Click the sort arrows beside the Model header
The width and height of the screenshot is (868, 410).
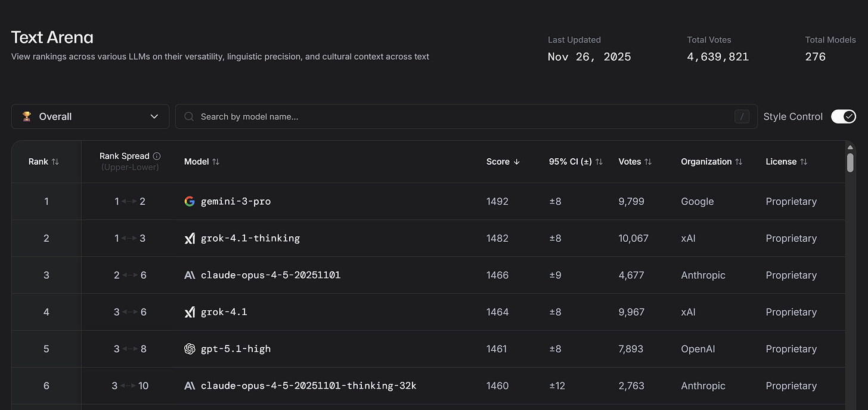pyautogui.click(x=216, y=162)
